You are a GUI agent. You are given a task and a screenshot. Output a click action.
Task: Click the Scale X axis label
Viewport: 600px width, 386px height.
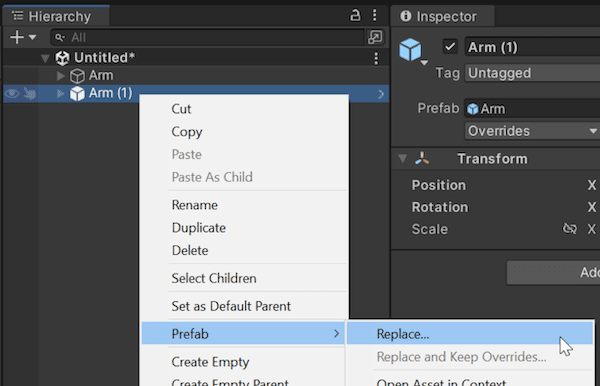point(592,229)
